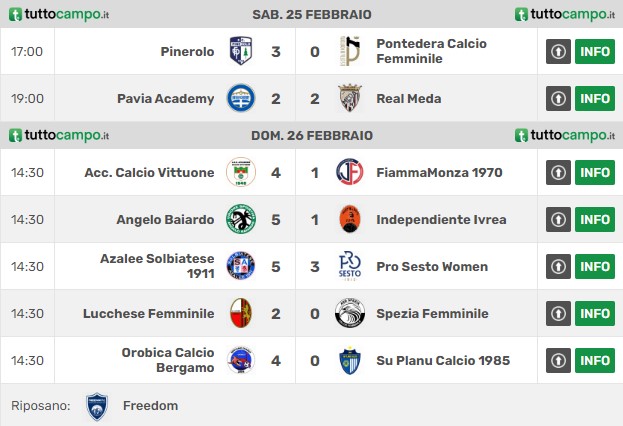Open the Azalee Solbiatese 1911 team link
623x426 pixels.
coord(157,267)
